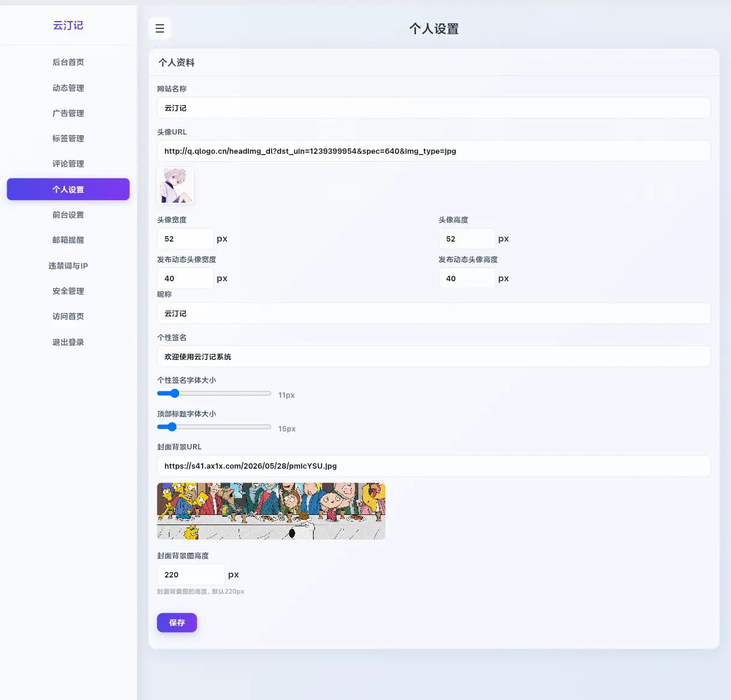The height and width of the screenshot is (700, 731).
Task: Focus the 网站名称 input field
Action: [433, 108]
